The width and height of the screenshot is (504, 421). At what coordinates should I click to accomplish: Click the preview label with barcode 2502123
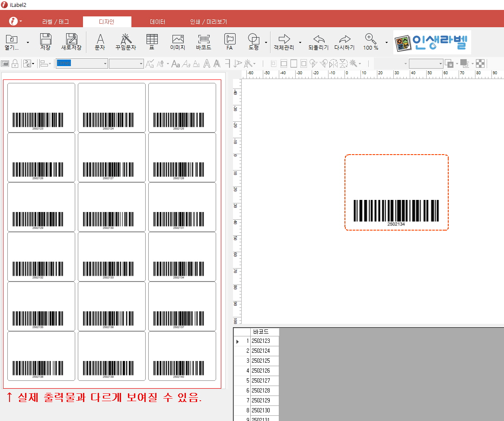point(41,108)
